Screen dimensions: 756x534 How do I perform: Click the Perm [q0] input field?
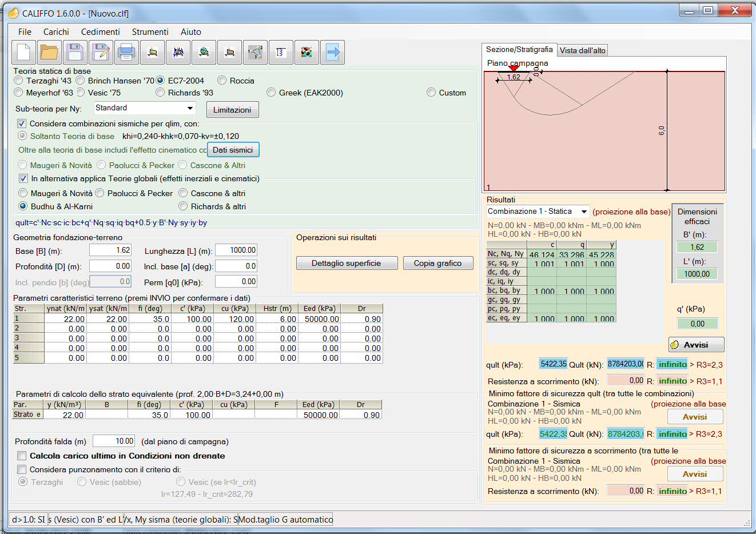(x=236, y=281)
